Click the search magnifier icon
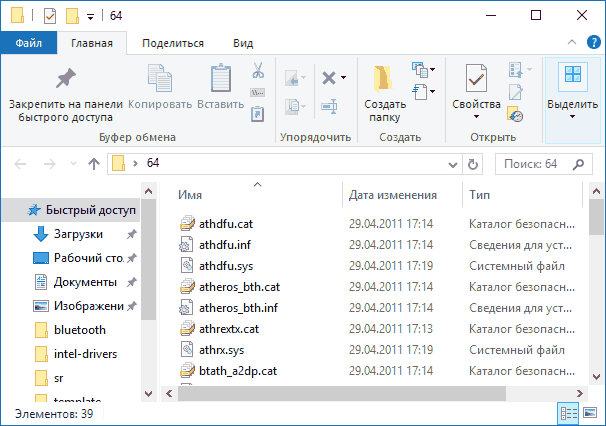This screenshot has width=606, height=426. [x=579, y=164]
